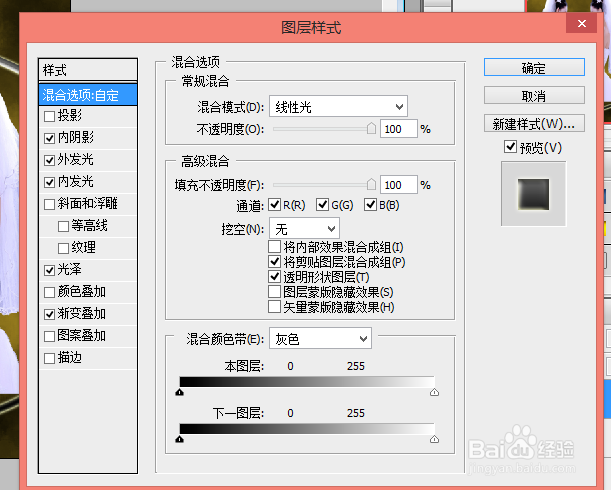Enable the 图案叠加 pattern overlay checkbox
The width and height of the screenshot is (611, 490).
(49, 336)
